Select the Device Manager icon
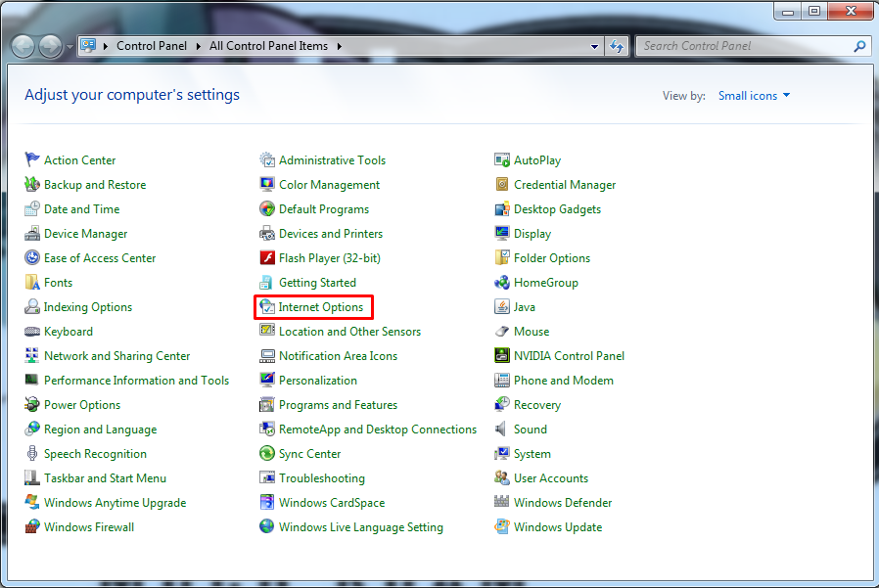The height and width of the screenshot is (588, 879). [32, 234]
